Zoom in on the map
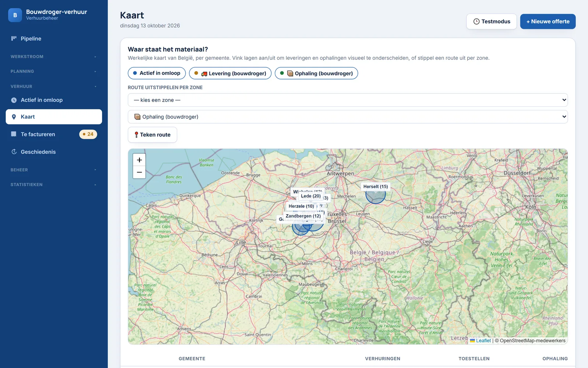 tap(139, 160)
